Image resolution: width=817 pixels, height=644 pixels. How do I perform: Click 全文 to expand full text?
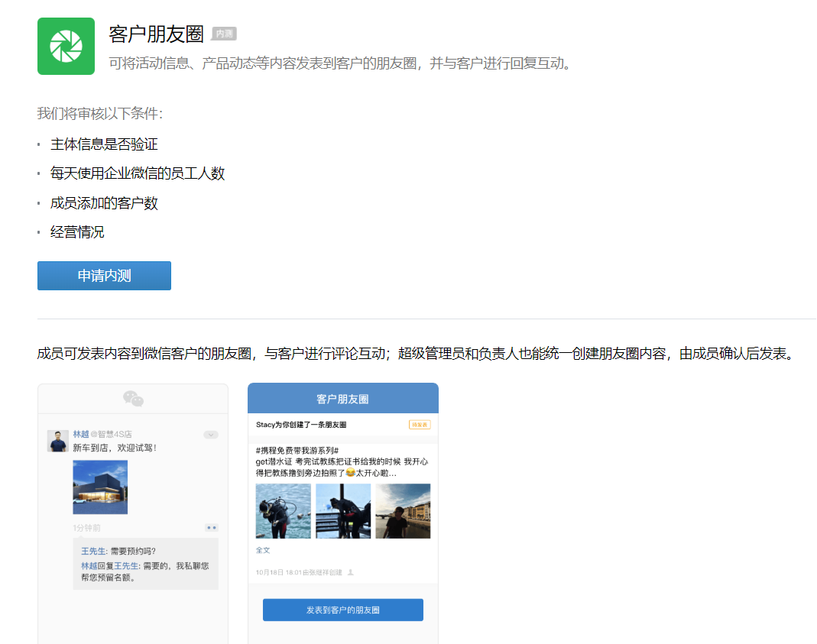click(x=263, y=550)
